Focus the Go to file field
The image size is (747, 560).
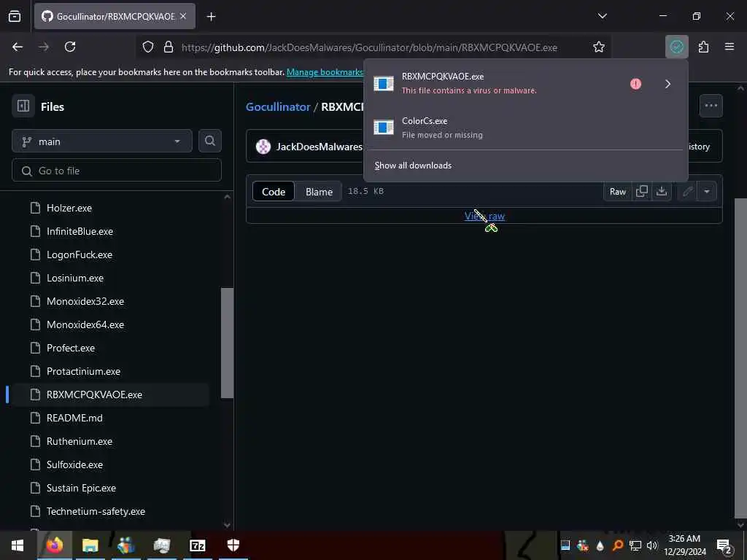coord(117,171)
